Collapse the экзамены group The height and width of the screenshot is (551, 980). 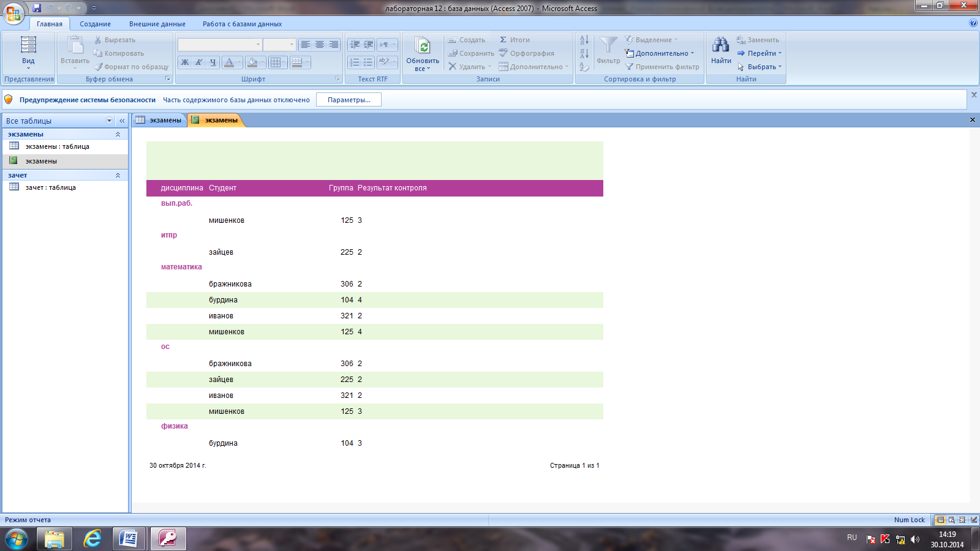coord(118,134)
